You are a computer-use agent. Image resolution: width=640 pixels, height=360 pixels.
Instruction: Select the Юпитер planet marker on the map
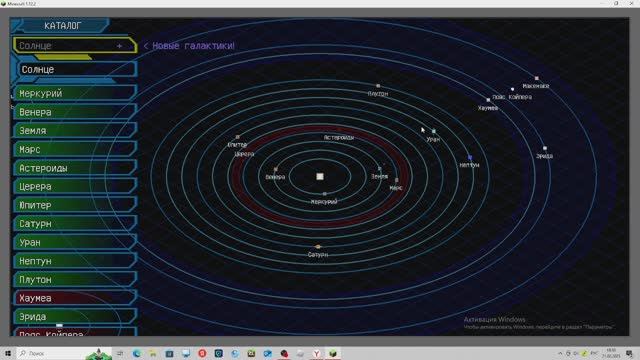(238, 137)
